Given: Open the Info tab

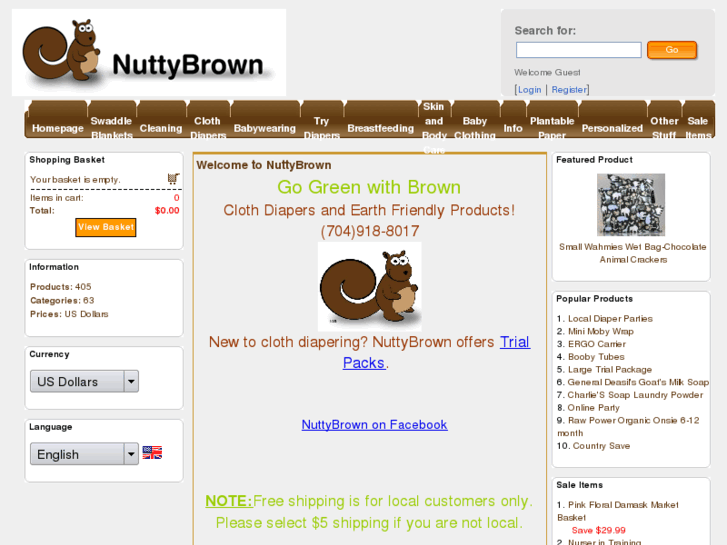Looking at the screenshot, I should coord(513,128).
